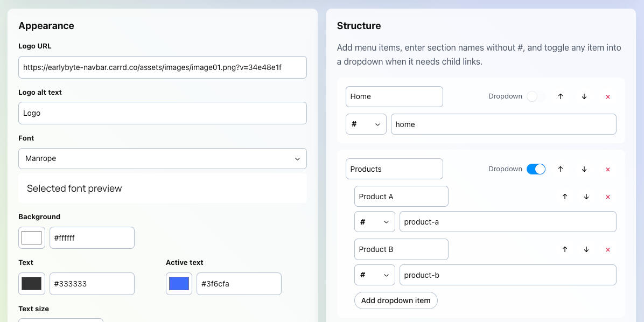Edit the Home menu item name field

tap(394, 96)
